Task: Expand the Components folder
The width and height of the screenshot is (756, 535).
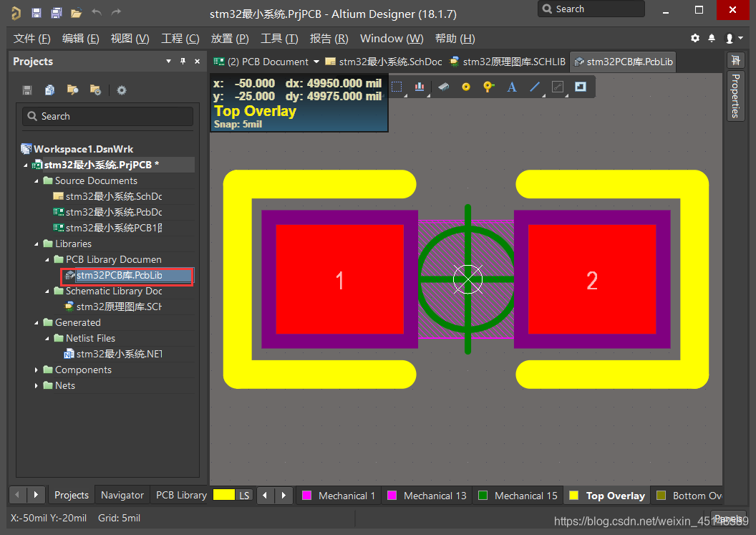Action: click(x=37, y=370)
